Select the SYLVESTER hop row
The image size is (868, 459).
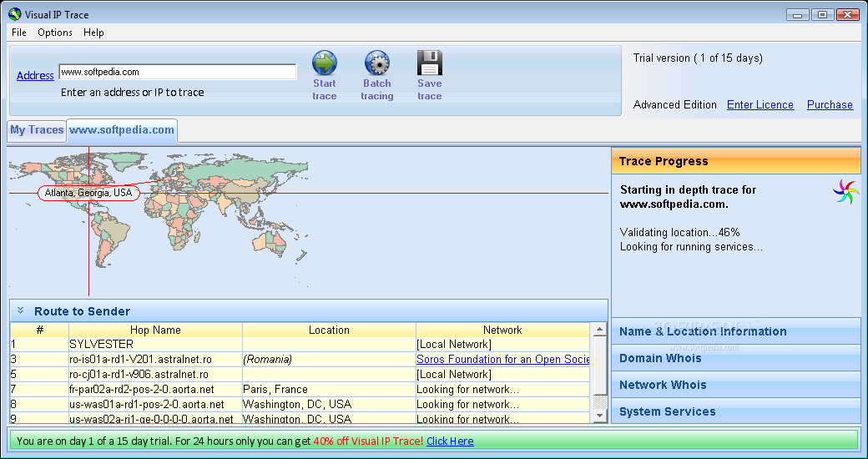coord(300,345)
